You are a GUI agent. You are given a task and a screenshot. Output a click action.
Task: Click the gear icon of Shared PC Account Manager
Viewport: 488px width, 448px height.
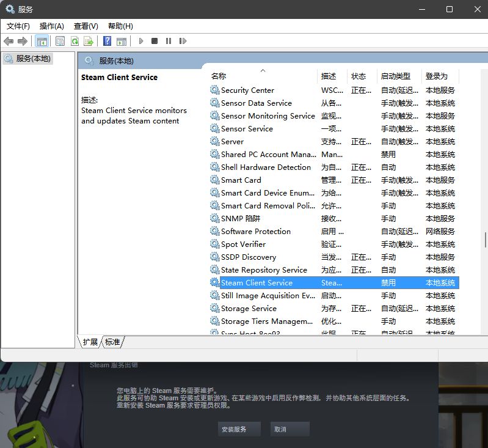215,154
